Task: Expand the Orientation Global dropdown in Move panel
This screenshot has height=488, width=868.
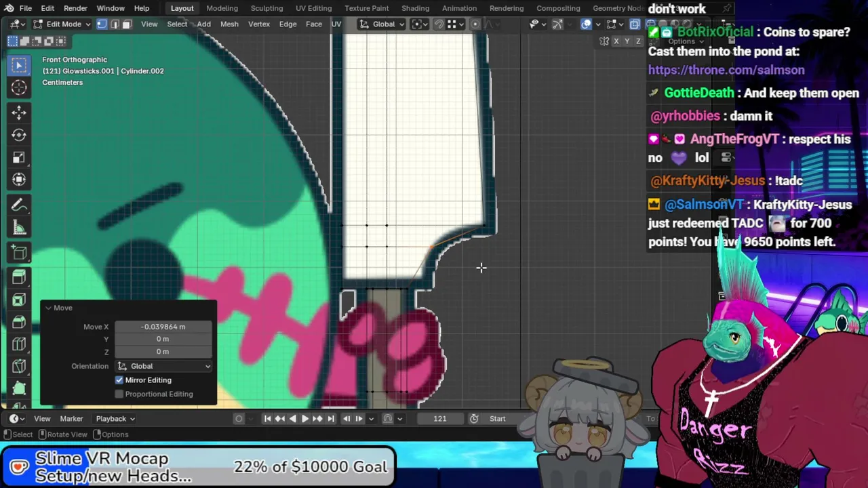Action: (163, 366)
